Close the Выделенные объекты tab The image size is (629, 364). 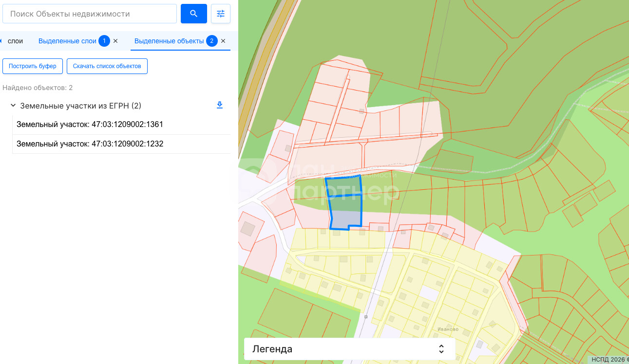pos(223,41)
